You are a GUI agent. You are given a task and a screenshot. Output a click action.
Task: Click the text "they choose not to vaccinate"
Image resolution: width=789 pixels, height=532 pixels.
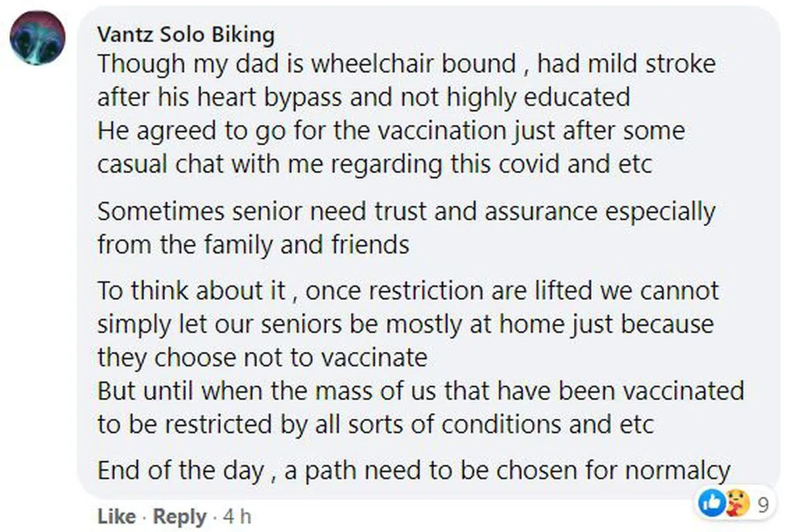262,358
